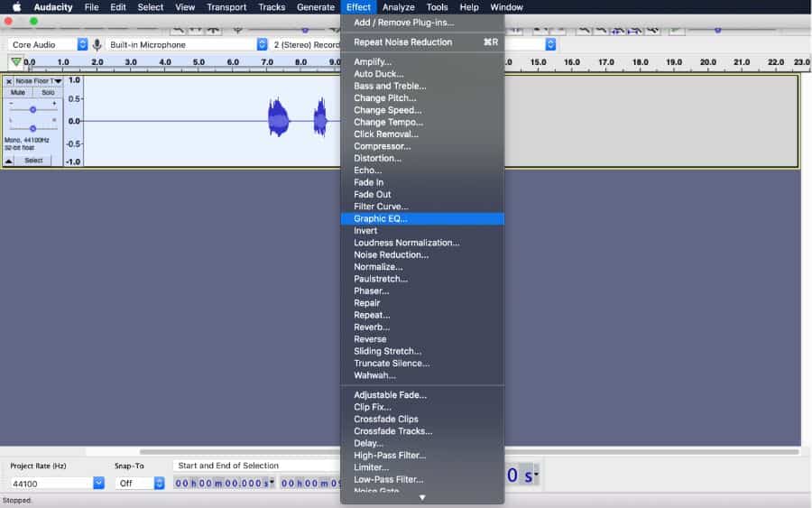Open the File menu

(92, 7)
